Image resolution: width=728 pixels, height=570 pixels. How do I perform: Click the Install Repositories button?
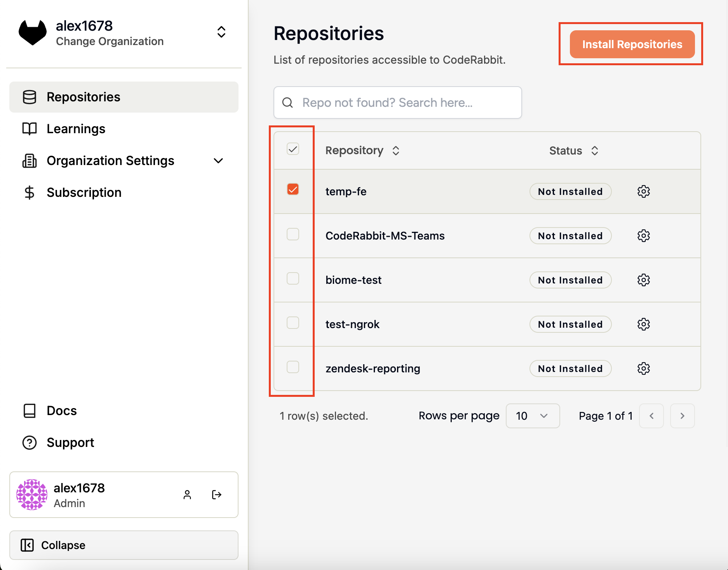(632, 44)
